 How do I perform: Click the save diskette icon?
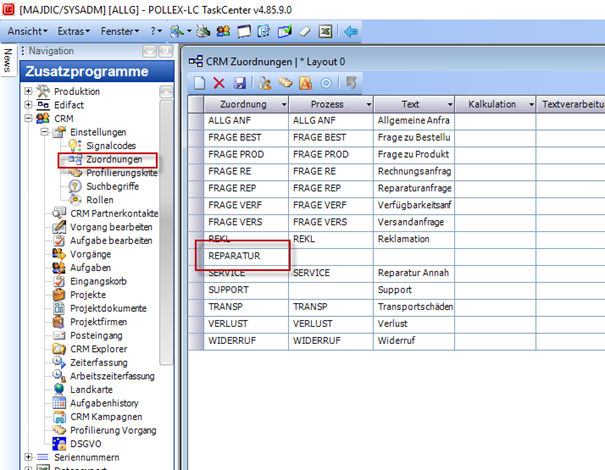[238, 83]
